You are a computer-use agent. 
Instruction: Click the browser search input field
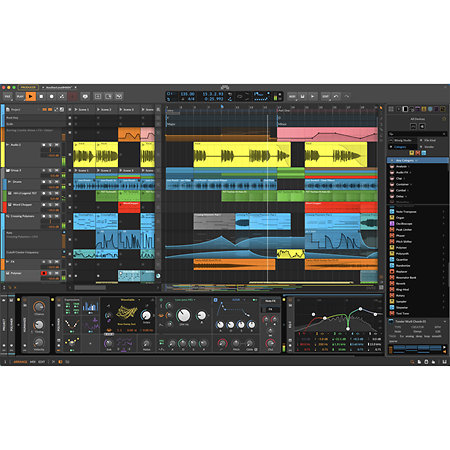tap(417, 134)
